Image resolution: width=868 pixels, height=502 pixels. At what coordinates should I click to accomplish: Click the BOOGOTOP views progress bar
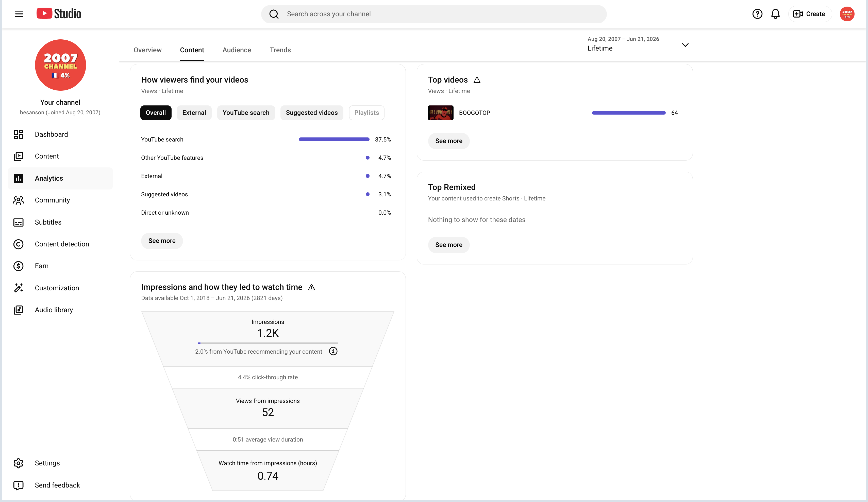pos(629,113)
